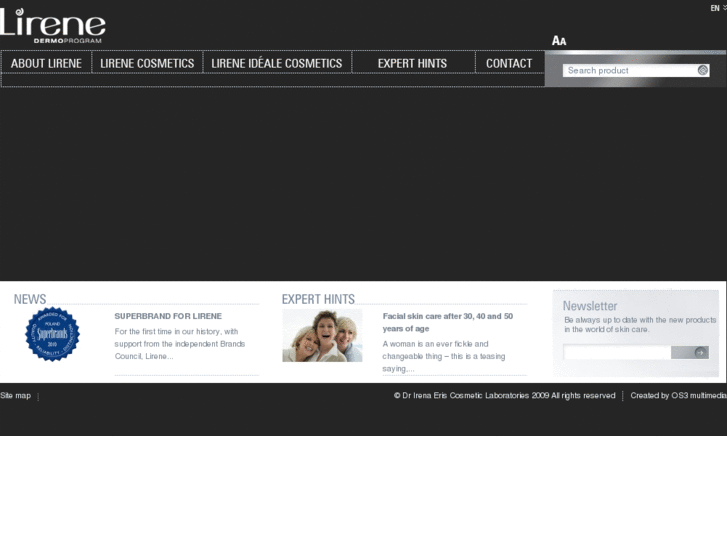Open the About Lirene menu
The image size is (727, 545).
point(46,63)
